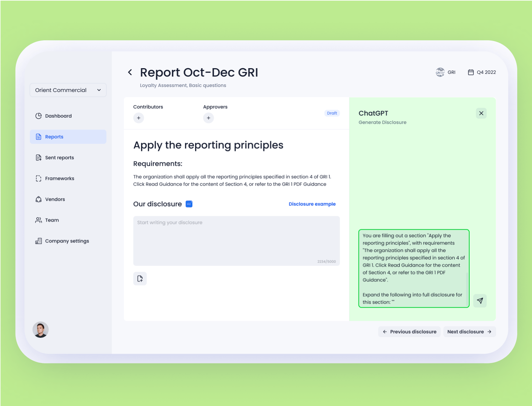Focus the disclosure writing text area
532x406 pixels.
click(x=236, y=241)
